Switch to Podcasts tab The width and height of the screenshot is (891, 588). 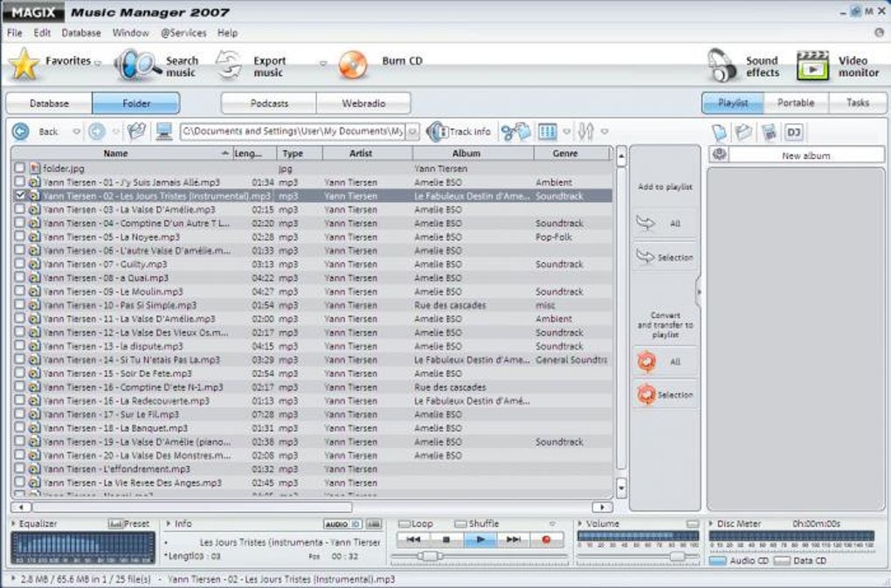pyautogui.click(x=269, y=103)
